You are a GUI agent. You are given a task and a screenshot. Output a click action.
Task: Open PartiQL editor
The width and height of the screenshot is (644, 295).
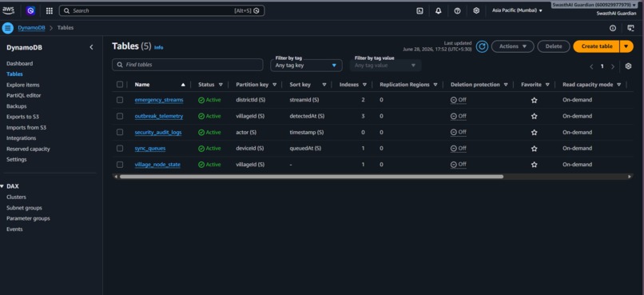(23, 95)
